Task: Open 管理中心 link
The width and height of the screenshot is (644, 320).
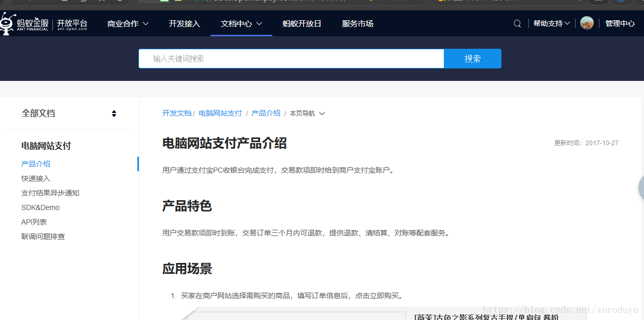Action: click(x=620, y=24)
